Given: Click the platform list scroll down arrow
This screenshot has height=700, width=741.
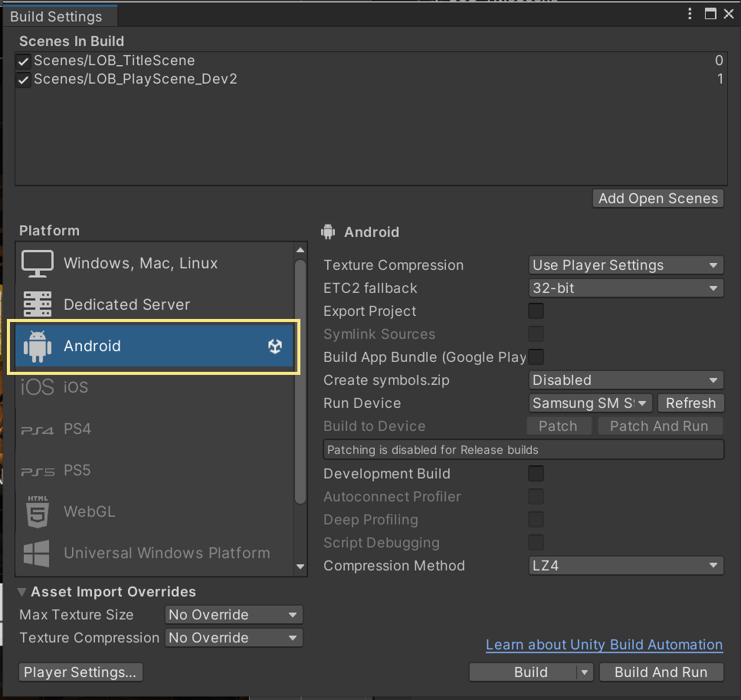Looking at the screenshot, I should (300, 566).
